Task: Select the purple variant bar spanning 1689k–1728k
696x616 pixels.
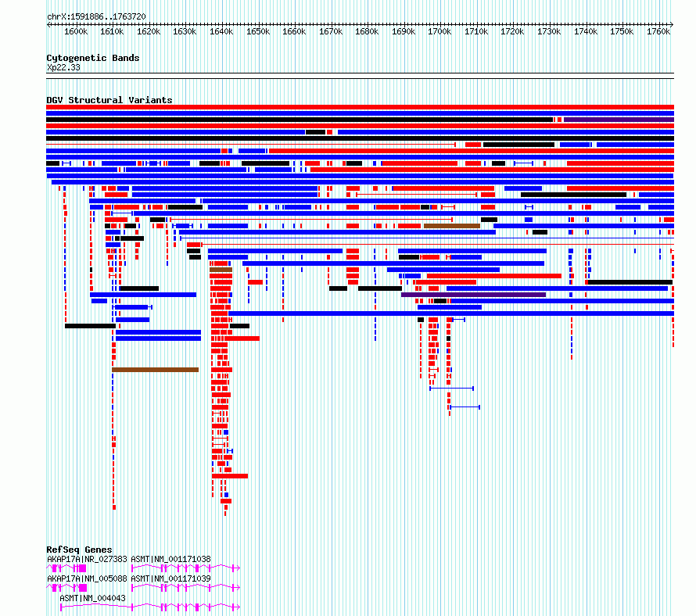Action: coord(474,295)
